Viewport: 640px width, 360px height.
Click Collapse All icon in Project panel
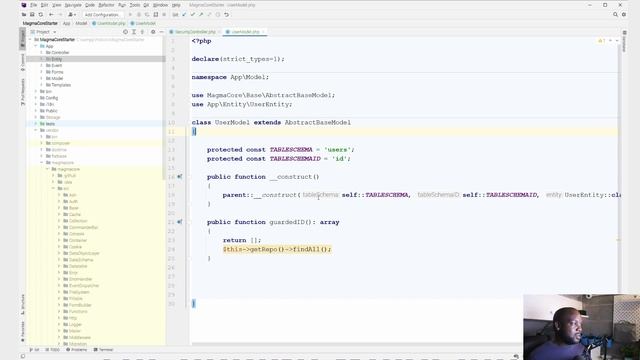tap(142, 32)
